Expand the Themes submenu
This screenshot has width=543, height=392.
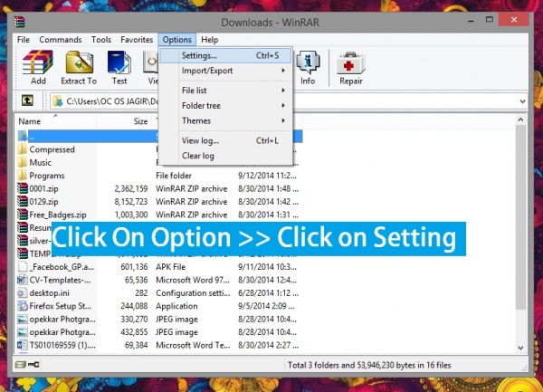click(226, 120)
